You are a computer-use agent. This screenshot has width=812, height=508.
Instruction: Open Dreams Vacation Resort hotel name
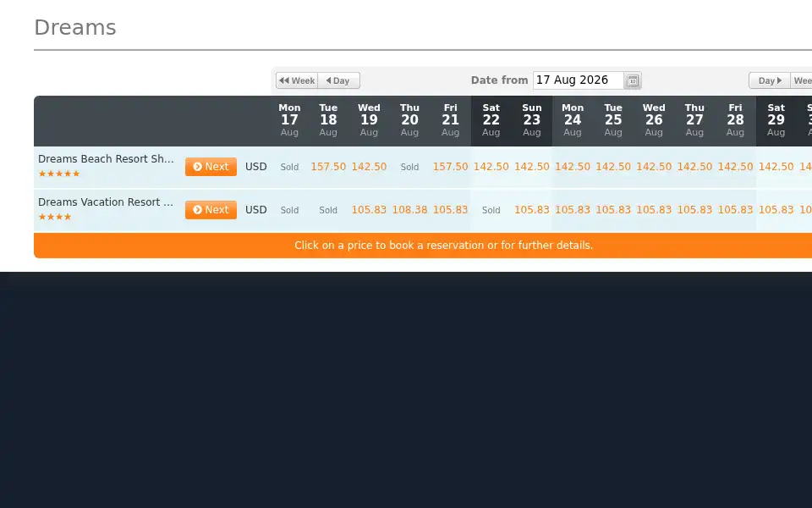[106, 202]
